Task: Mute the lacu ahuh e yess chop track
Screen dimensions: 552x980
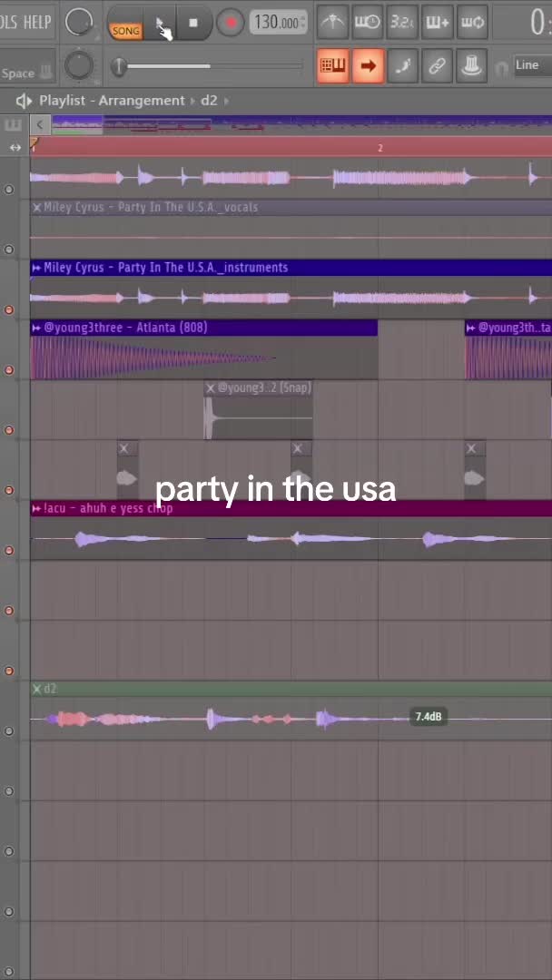Action: click(9, 550)
